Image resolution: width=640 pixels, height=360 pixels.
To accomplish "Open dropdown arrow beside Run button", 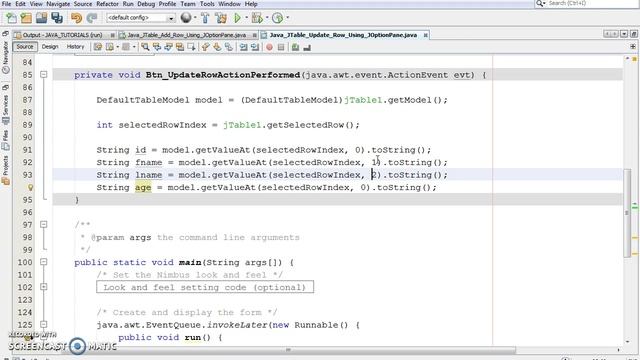I will (x=246, y=18).
